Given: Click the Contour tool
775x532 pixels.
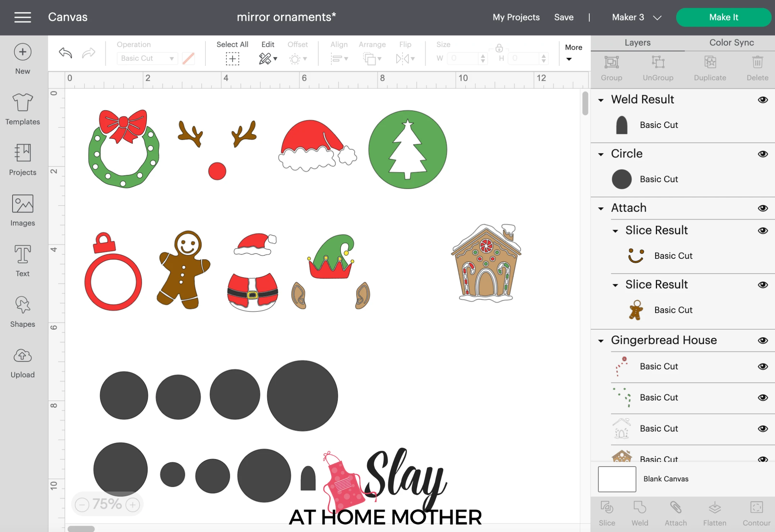Looking at the screenshot, I should pyautogui.click(x=756, y=514).
